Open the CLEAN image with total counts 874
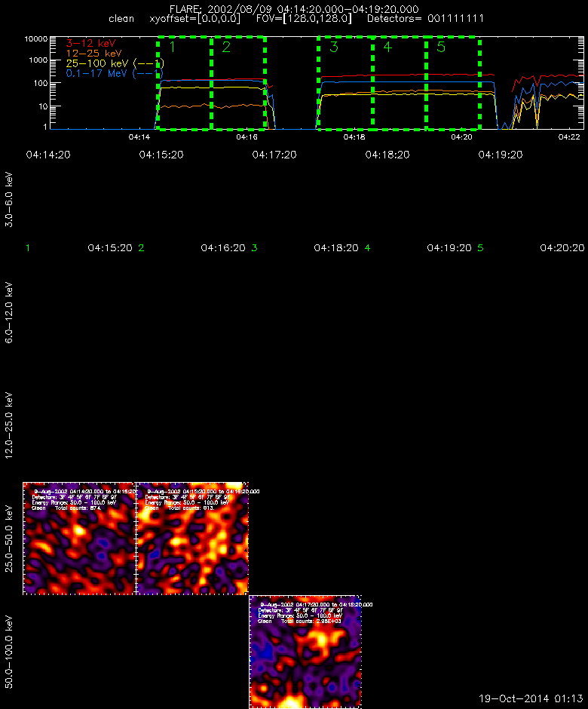The image size is (588, 709). 79,539
